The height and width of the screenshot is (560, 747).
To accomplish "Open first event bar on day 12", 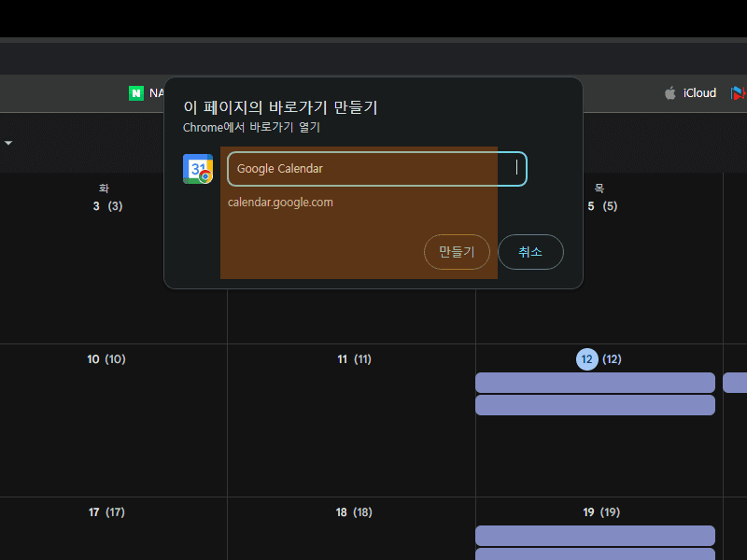I will [x=595, y=383].
